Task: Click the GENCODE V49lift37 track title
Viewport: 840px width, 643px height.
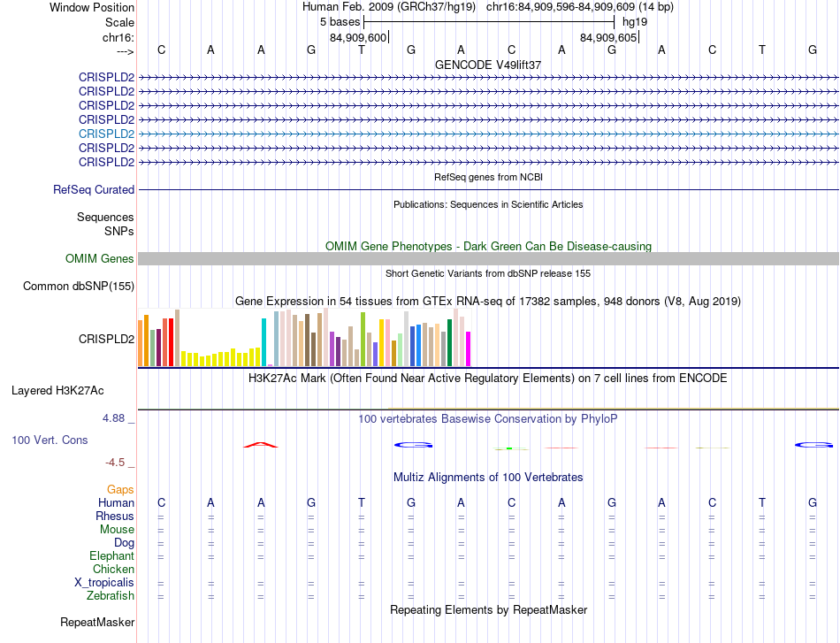Action: 488,65
